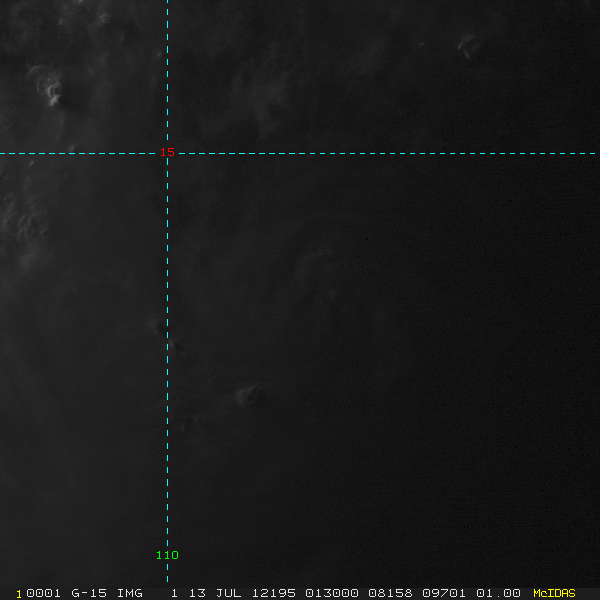Click the faint cloud patch below center
The width and height of the screenshot is (600, 600).
pos(248,396)
